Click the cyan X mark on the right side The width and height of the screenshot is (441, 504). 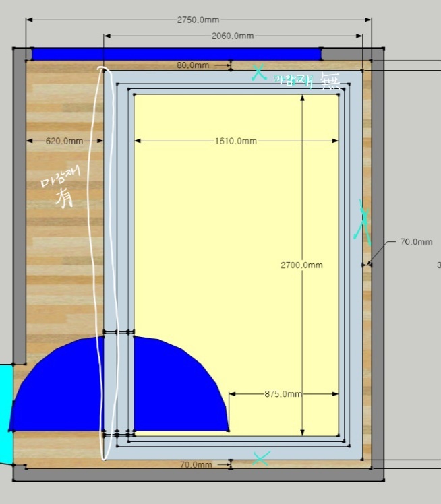coord(363,221)
